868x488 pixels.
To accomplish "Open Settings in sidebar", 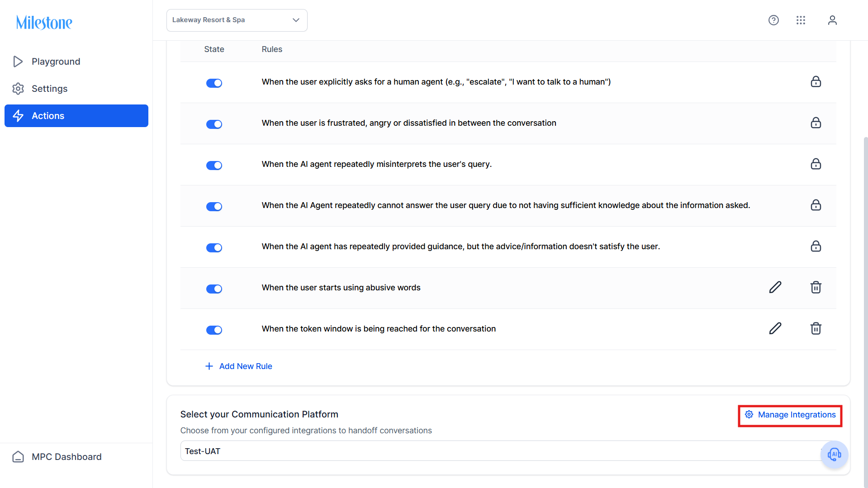I will pos(76,89).
